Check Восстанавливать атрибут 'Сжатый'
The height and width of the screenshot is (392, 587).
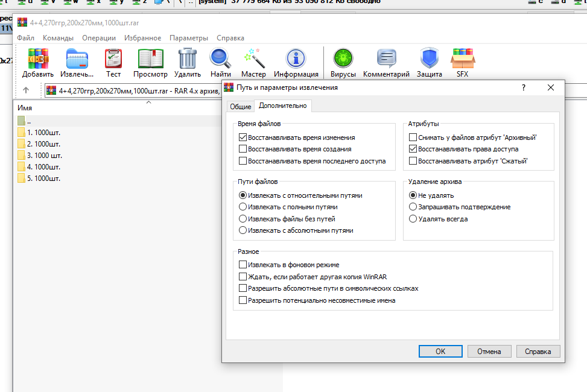413,161
